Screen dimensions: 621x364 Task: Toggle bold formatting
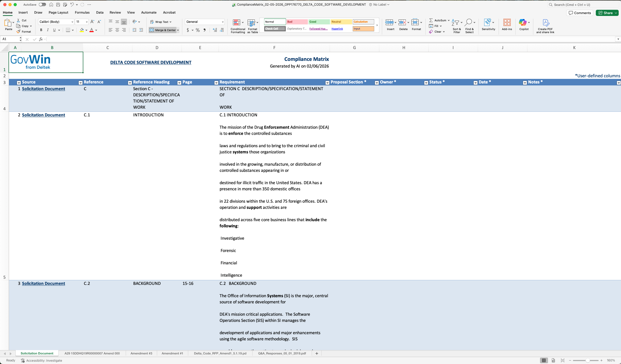[x=41, y=30]
